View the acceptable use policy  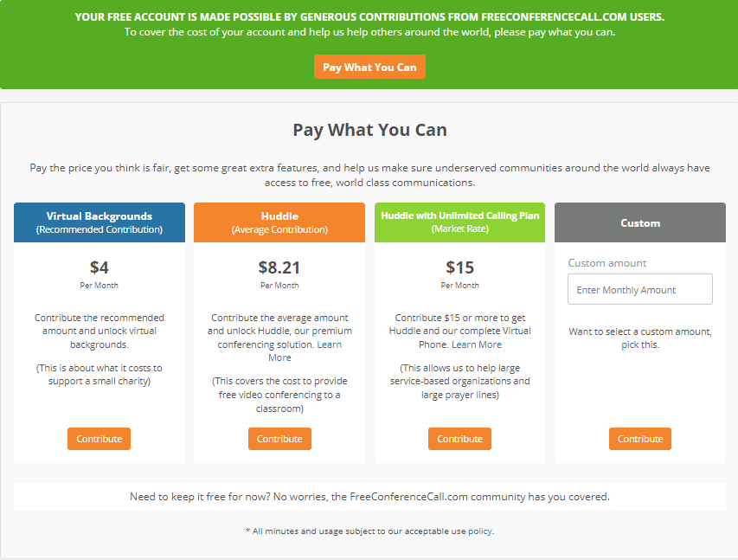[x=480, y=531]
